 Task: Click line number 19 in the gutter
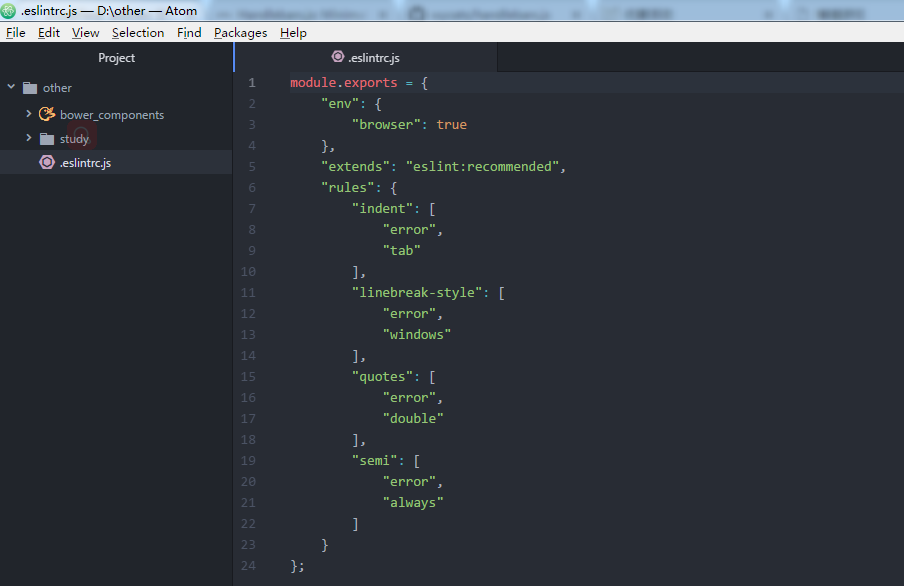coord(248,461)
